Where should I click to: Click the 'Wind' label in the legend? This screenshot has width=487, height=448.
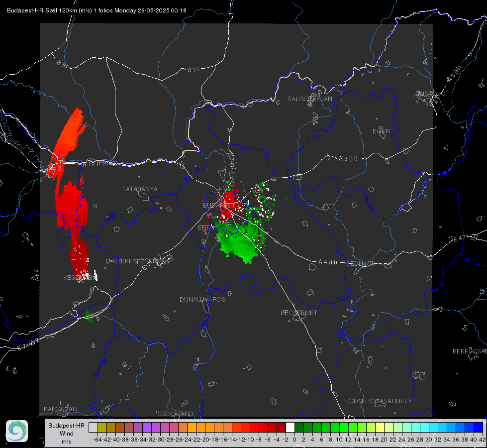tap(67, 434)
